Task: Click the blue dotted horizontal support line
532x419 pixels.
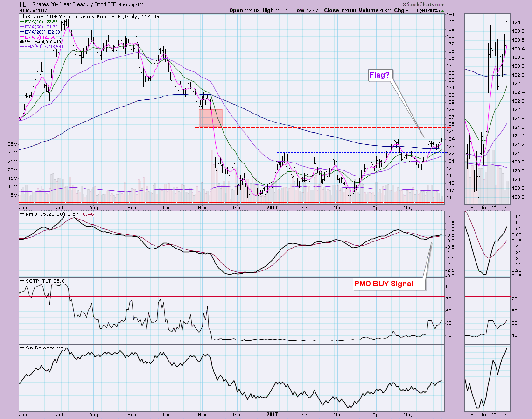Action: click(350, 153)
